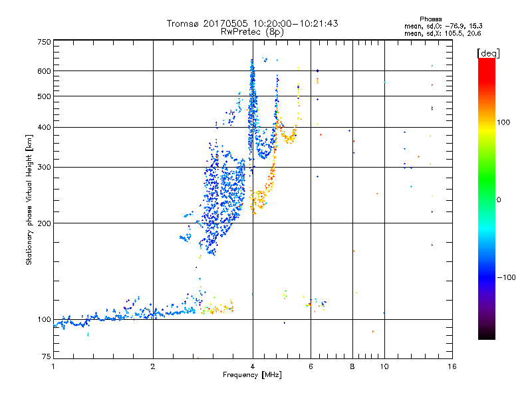
Task: Click the x-axis tick label '1'
Action: 53,366
